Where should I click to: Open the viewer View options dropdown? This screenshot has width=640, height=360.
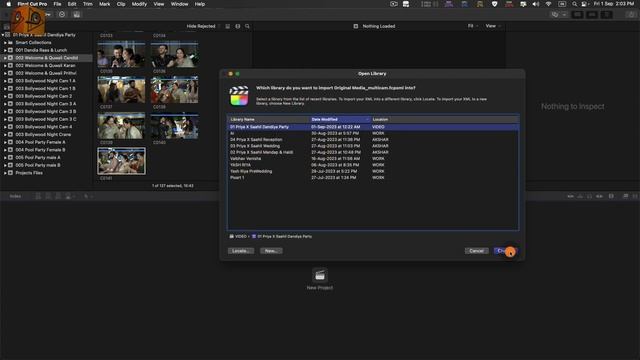493,26
